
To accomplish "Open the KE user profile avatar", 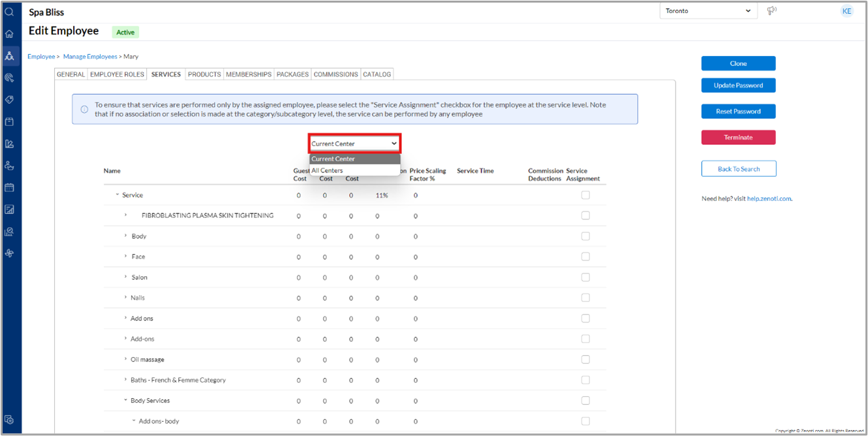I will point(846,11).
